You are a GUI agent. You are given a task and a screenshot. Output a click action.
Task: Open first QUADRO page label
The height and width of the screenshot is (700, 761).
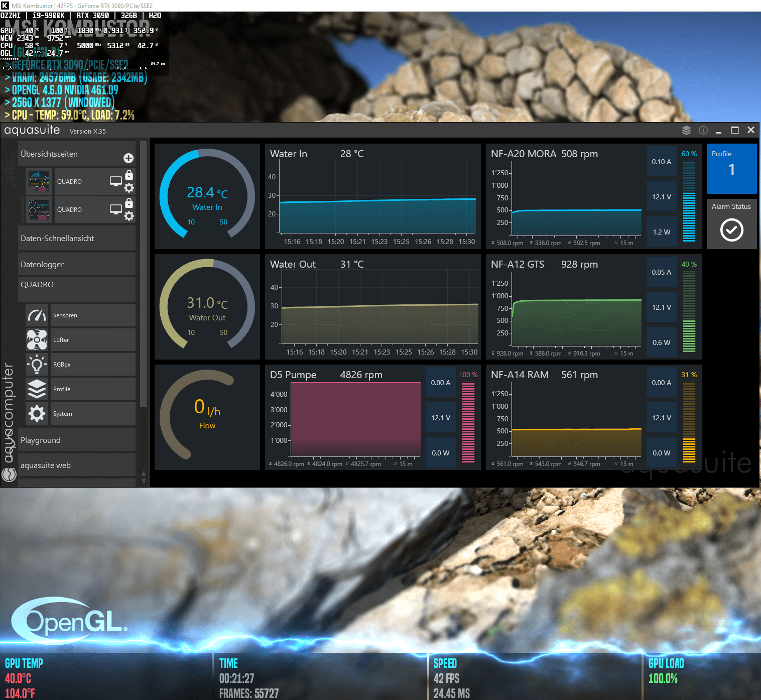pyautogui.click(x=69, y=182)
